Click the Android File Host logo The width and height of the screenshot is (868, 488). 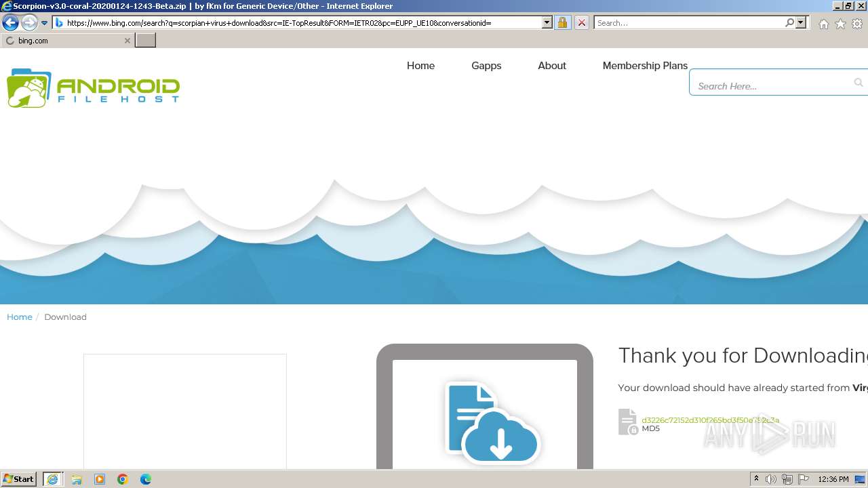pos(94,88)
